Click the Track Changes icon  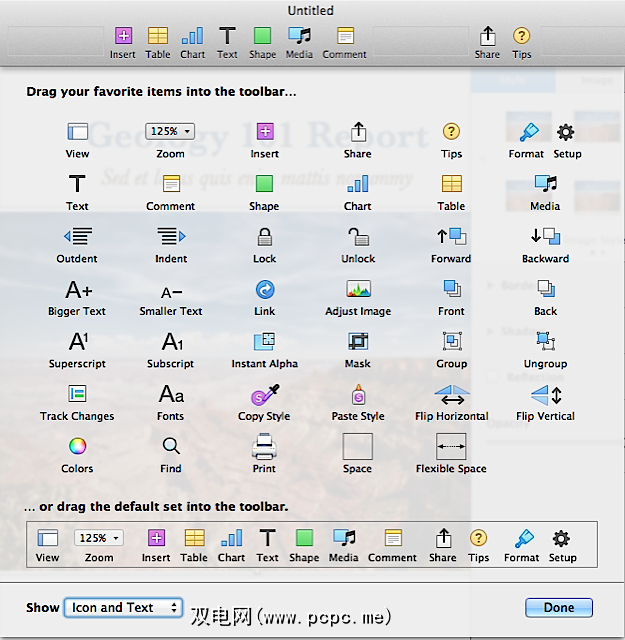[77, 395]
